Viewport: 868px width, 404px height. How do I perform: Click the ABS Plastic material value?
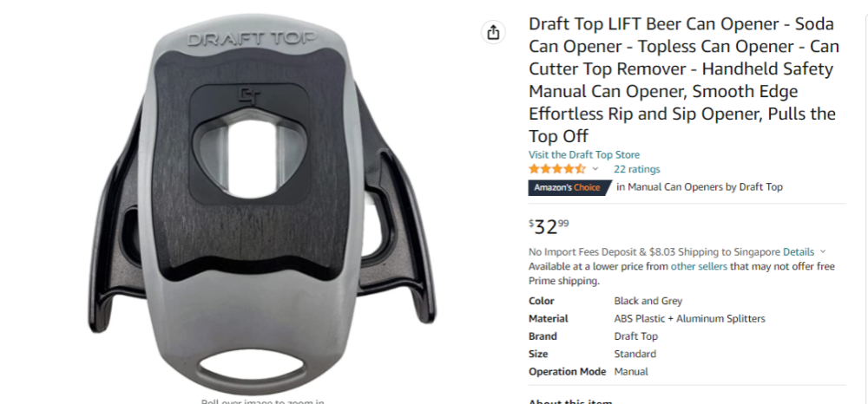689,319
